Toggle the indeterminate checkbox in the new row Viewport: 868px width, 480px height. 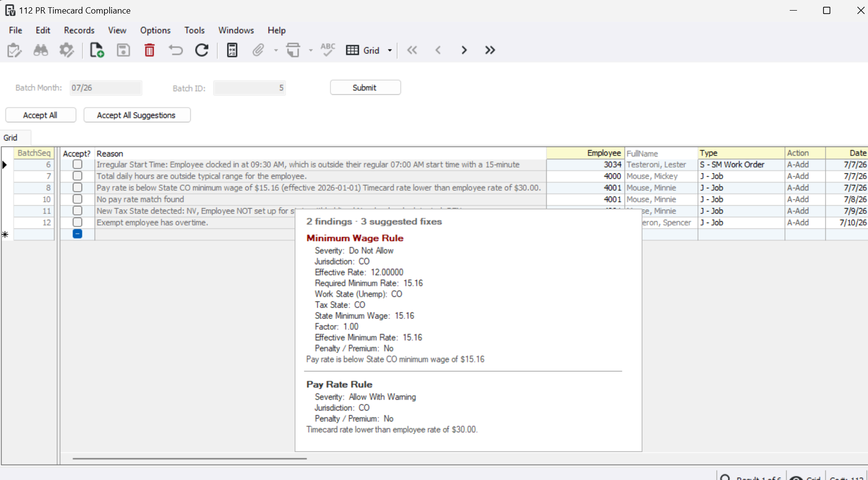tap(77, 234)
